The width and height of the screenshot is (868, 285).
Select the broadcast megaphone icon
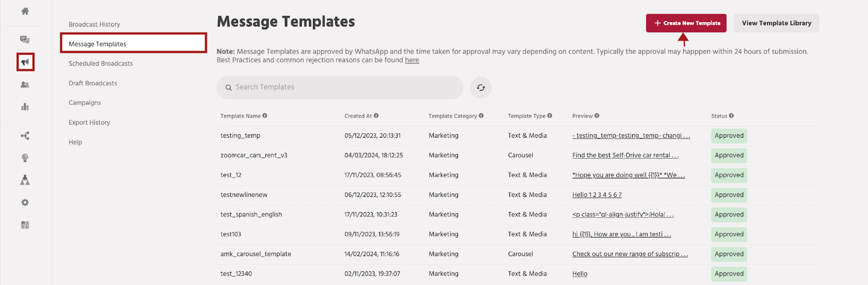(25, 62)
